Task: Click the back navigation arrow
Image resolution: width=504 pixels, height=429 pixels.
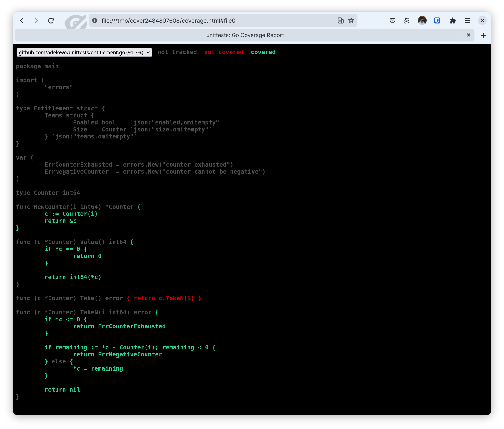Action: pos(22,20)
